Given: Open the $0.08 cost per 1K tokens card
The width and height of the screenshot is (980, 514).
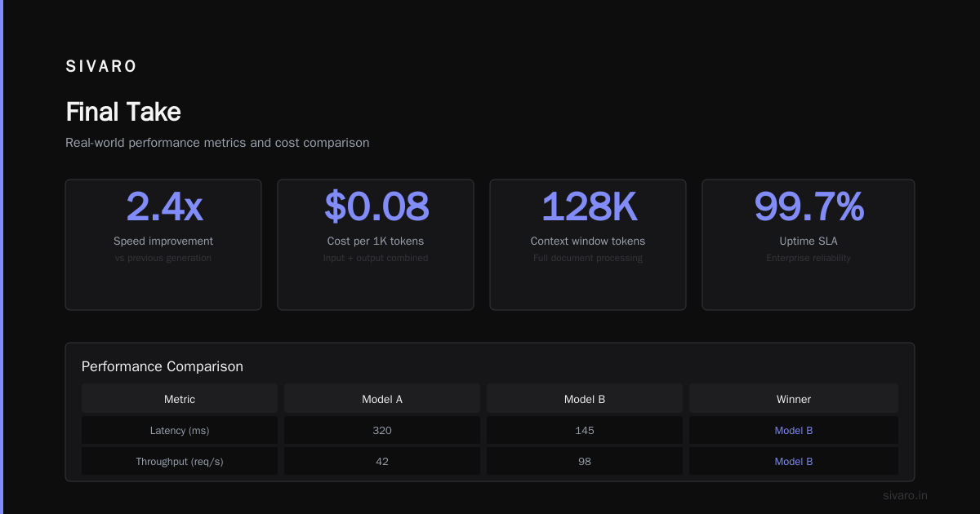Looking at the screenshot, I should (376, 245).
